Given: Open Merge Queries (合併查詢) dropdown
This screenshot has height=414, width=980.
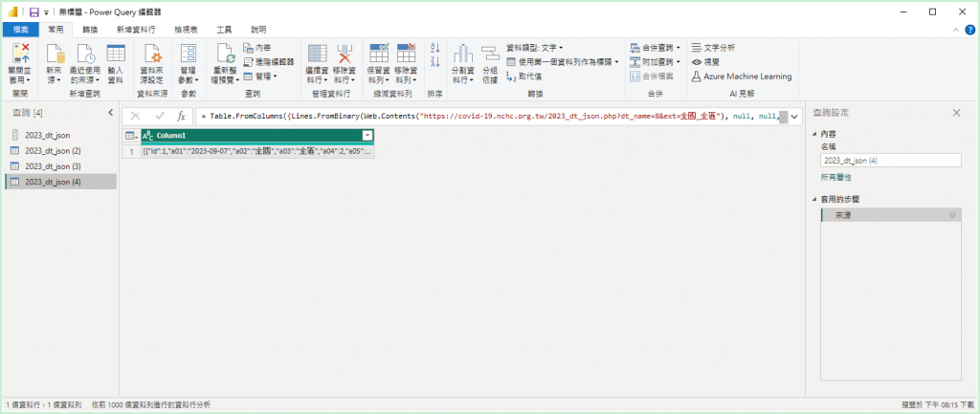Looking at the screenshot, I should click(655, 48).
